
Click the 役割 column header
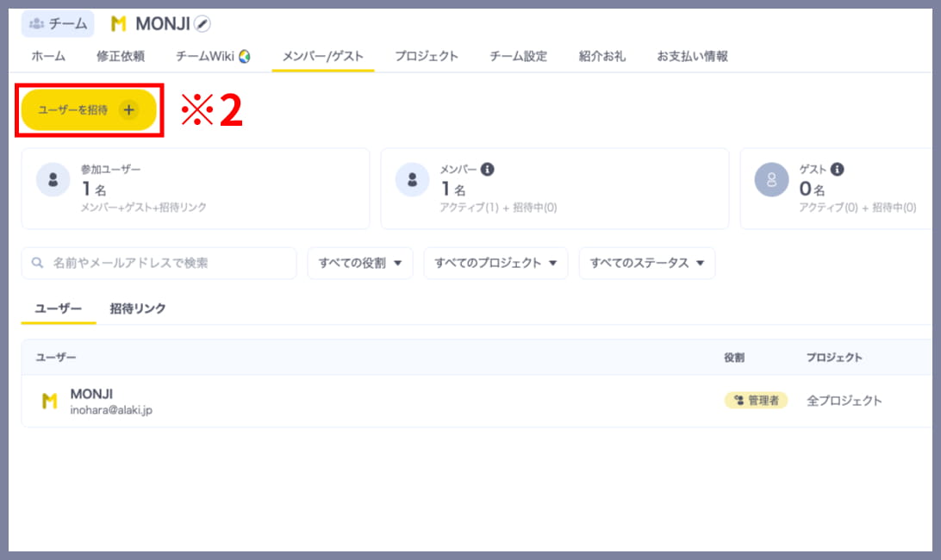pos(734,358)
